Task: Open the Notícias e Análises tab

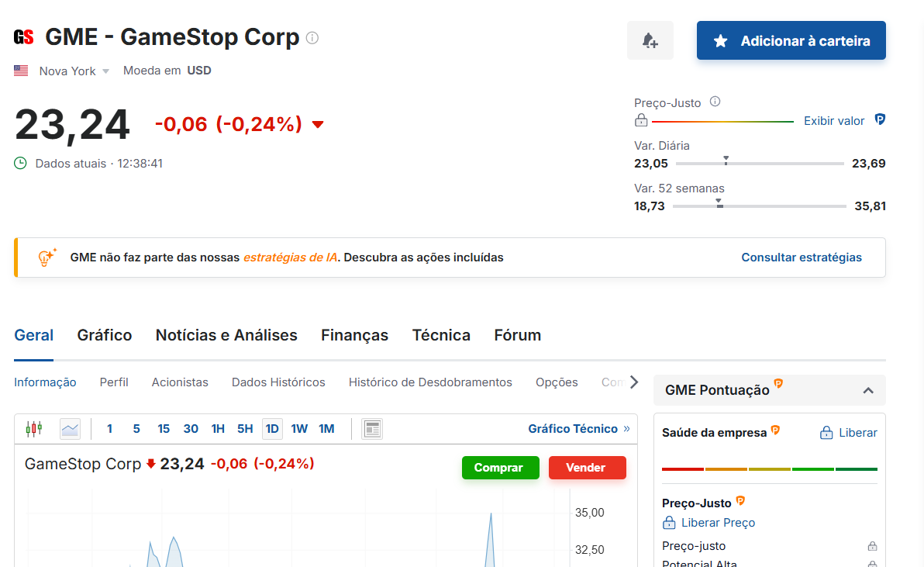Action: tap(226, 335)
